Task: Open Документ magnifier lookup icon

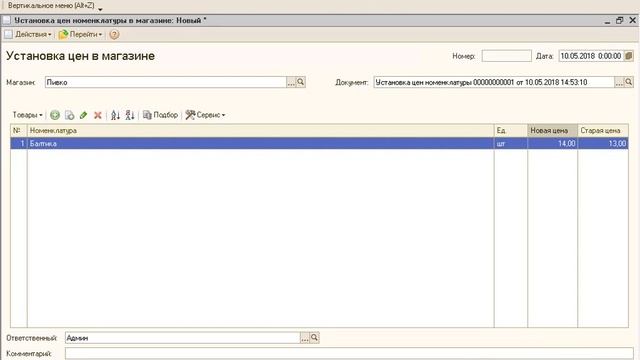Action: pos(629,82)
